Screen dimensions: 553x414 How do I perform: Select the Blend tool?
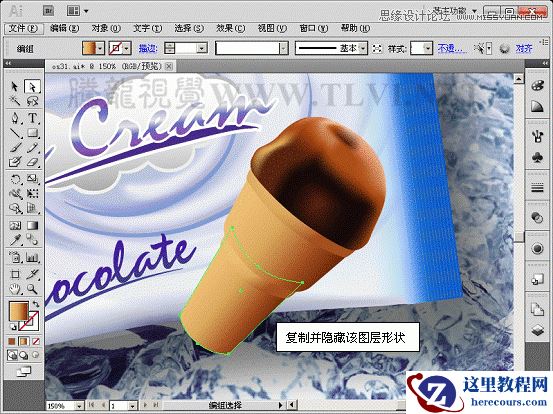32,240
